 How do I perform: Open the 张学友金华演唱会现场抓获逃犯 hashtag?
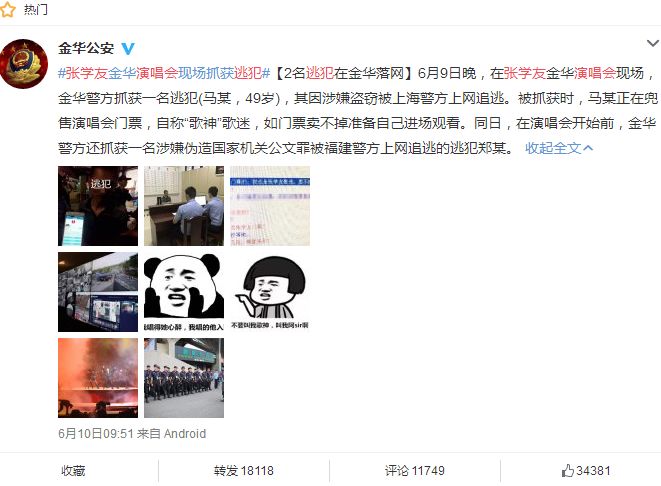164,73
